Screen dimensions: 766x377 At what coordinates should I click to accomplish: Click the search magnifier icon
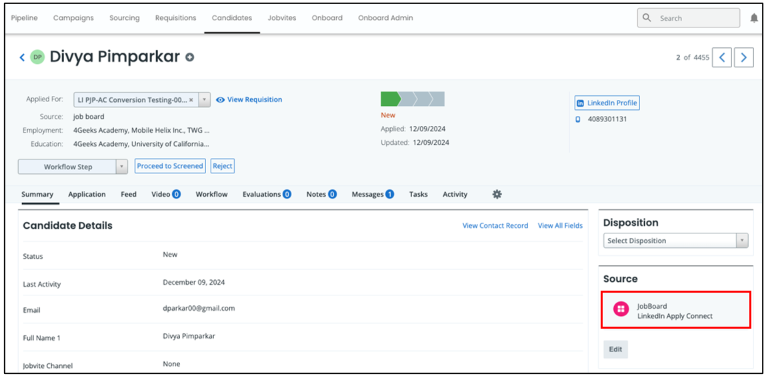(x=647, y=18)
